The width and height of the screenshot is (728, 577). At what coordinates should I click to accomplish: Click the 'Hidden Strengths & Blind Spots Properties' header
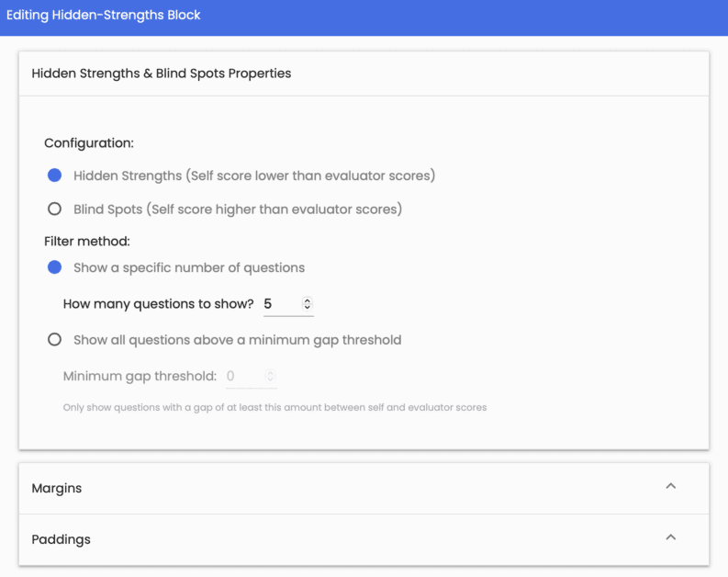click(x=162, y=73)
